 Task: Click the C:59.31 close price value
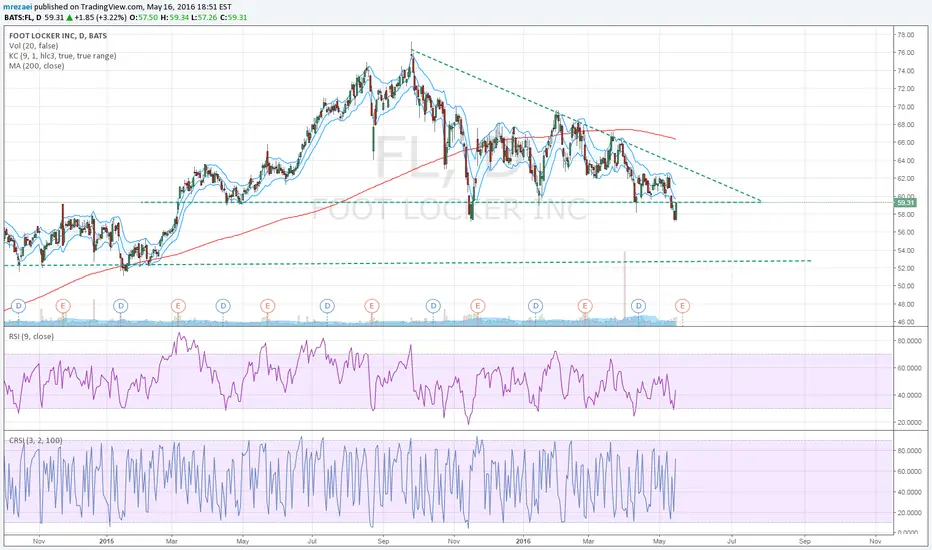click(x=234, y=17)
